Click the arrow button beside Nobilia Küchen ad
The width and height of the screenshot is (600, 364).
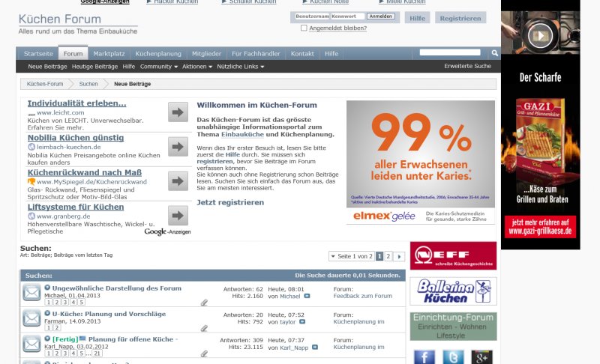click(x=178, y=147)
